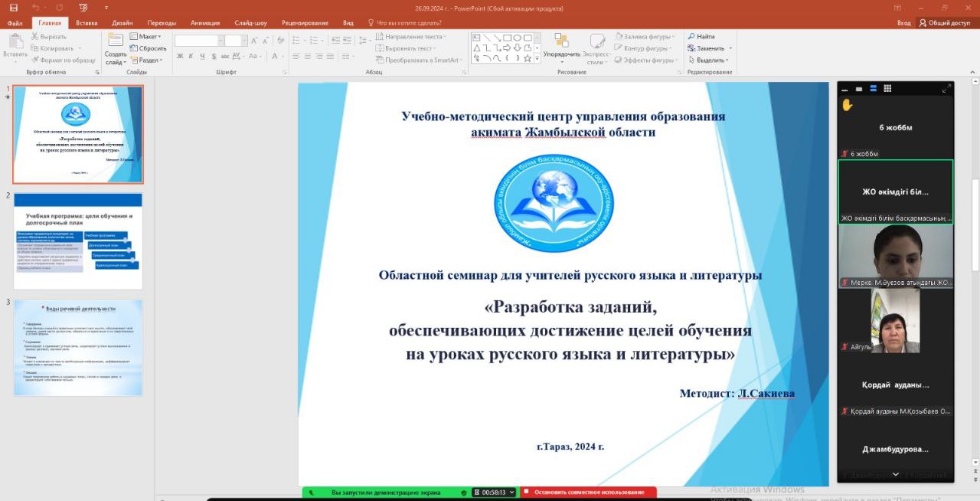Switch to the Анимация tab
Viewport: 980px width, 501px height.
[204, 23]
